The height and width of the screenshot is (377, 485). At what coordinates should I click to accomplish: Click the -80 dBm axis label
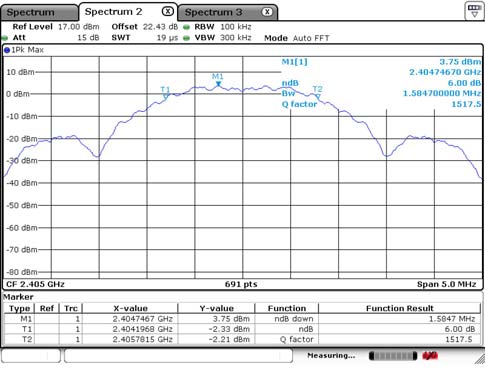coord(22,272)
